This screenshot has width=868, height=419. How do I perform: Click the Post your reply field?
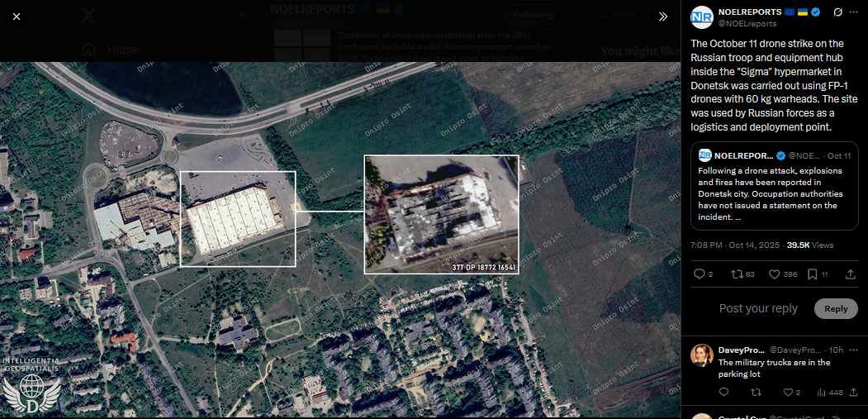pos(758,309)
